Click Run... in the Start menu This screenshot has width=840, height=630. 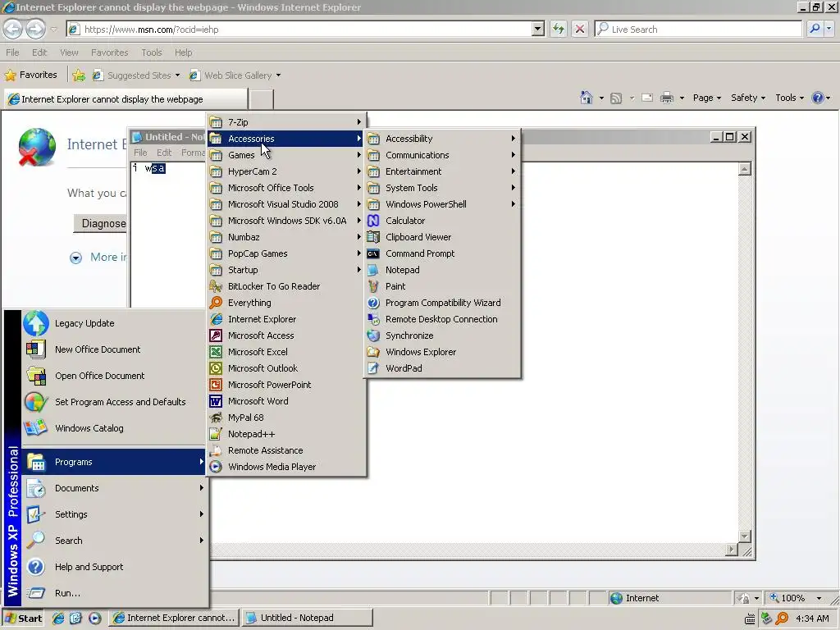[x=113, y=594]
